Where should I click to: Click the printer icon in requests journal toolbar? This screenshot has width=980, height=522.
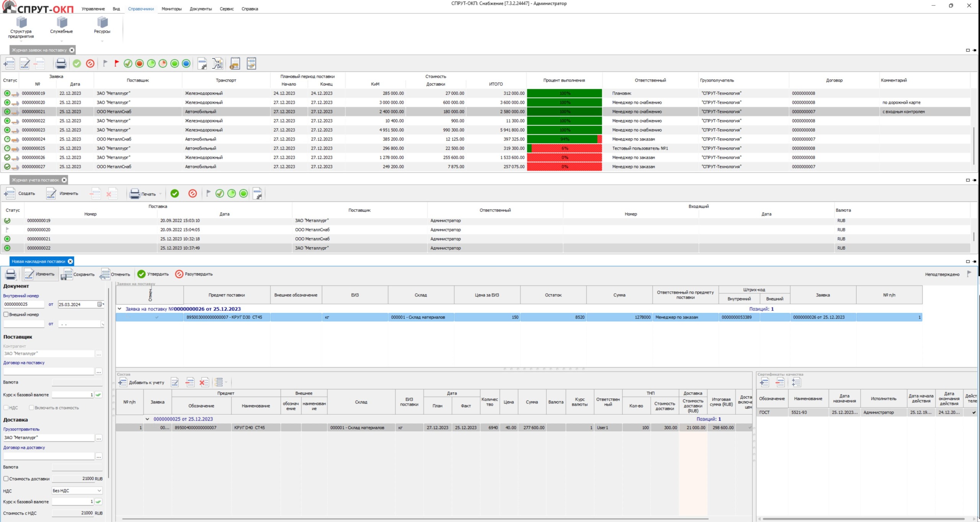60,64
